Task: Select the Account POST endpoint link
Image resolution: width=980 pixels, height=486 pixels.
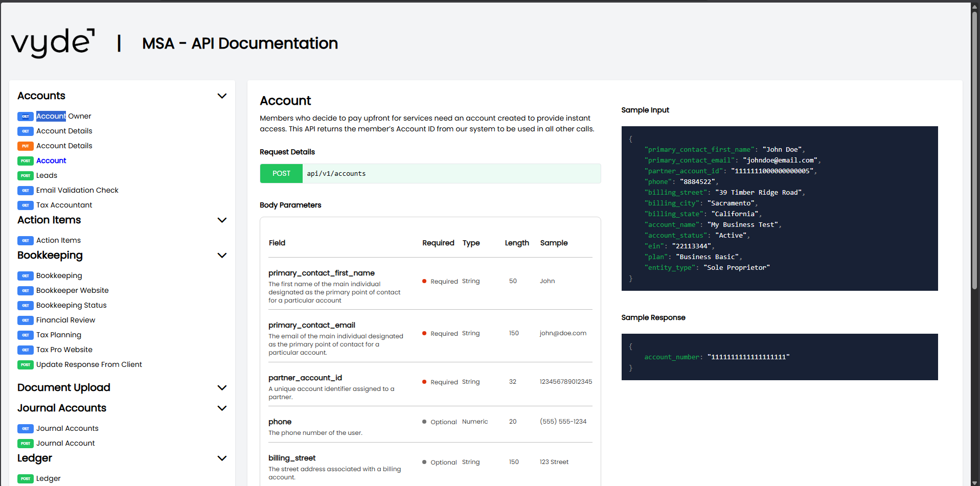Action: click(x=51, y=160)
